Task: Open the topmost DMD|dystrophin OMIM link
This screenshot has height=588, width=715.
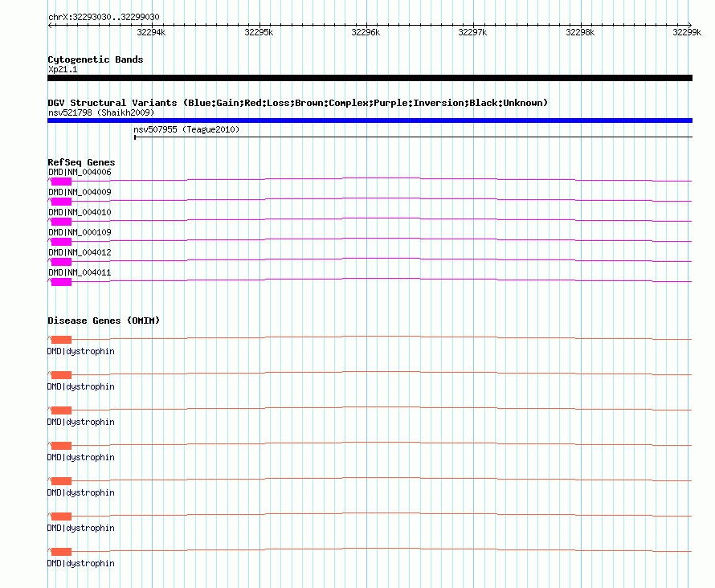Action: pyautogui.click(x=80, y=351)
